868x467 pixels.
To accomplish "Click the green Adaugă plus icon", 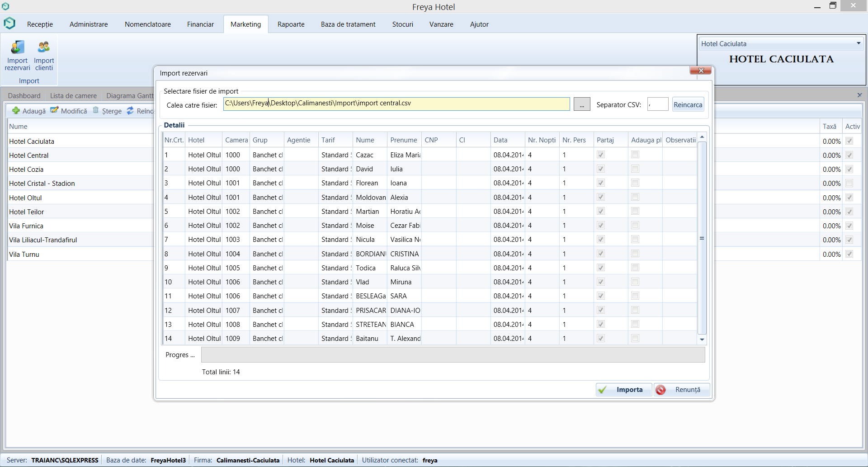I will tap(16, 111).
